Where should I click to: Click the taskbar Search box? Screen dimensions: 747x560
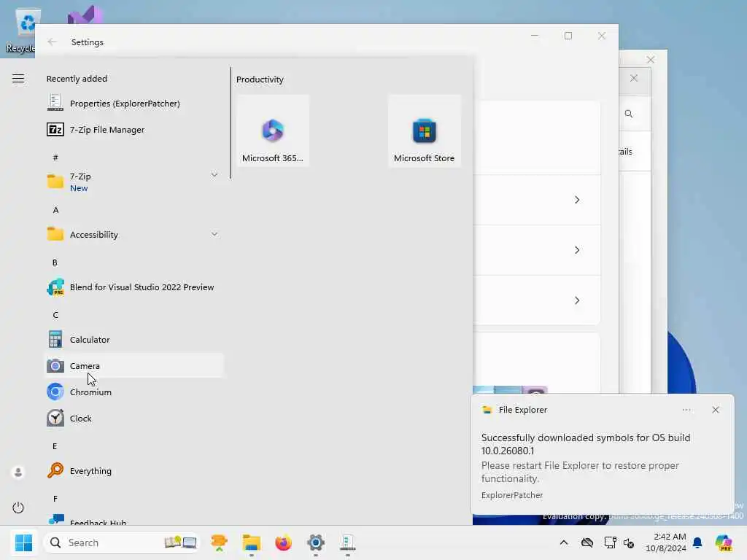pyautogui.click(x=121, y=542)
